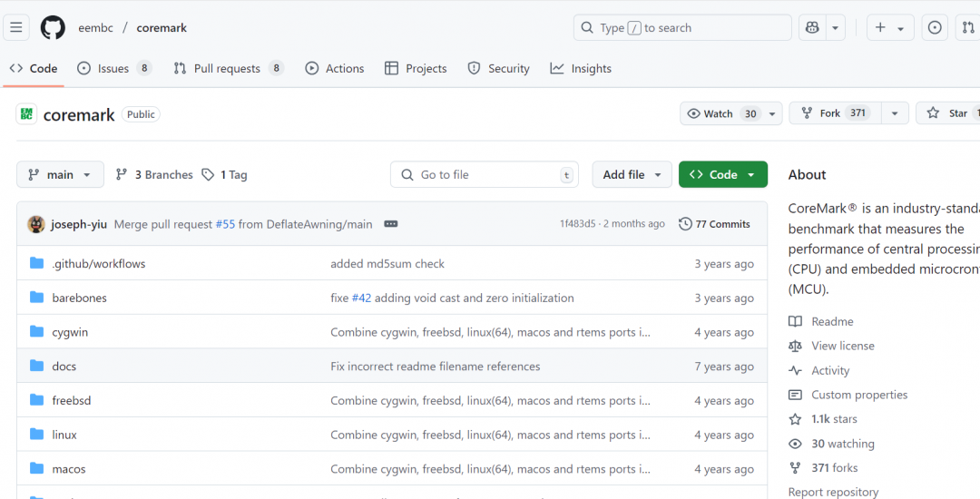View the 371 forks link
Viewport: 980px width, 499px height.
835,468
